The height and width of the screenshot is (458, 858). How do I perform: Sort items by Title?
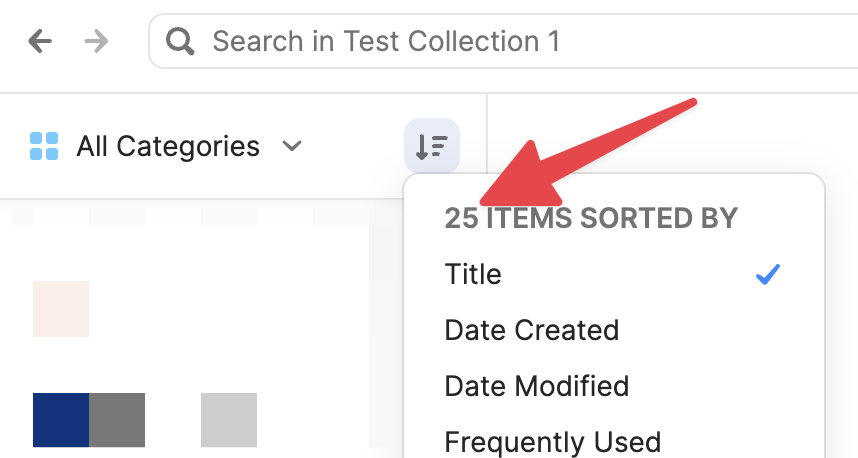pyautogui.click(x=473, y=274)
